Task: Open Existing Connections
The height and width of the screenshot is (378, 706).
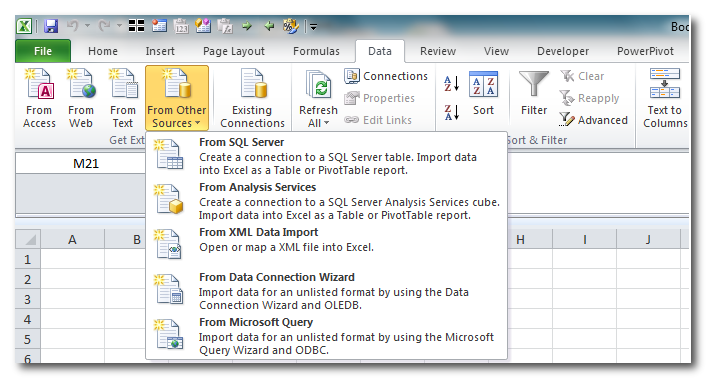Action: [x=252, y=98]
